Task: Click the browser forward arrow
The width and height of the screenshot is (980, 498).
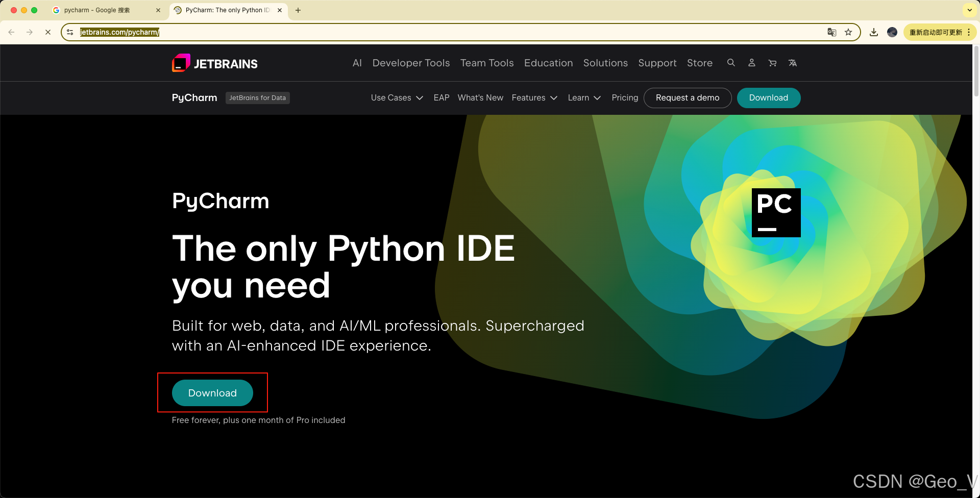Action: pyautogui.click(x=30, y=32)
